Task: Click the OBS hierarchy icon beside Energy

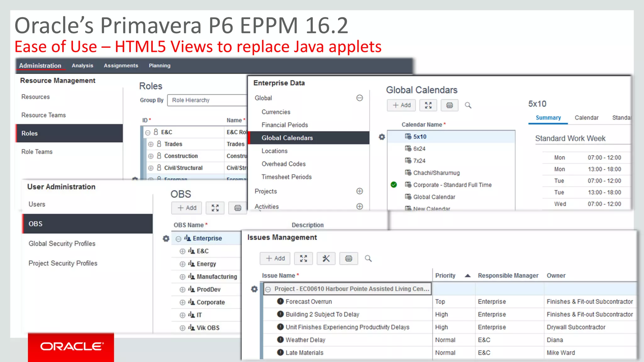Action: point(192,264)
